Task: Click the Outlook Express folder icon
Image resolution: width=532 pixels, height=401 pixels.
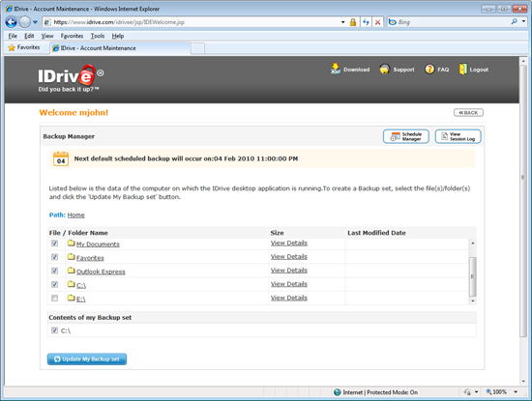Action: 71,271
